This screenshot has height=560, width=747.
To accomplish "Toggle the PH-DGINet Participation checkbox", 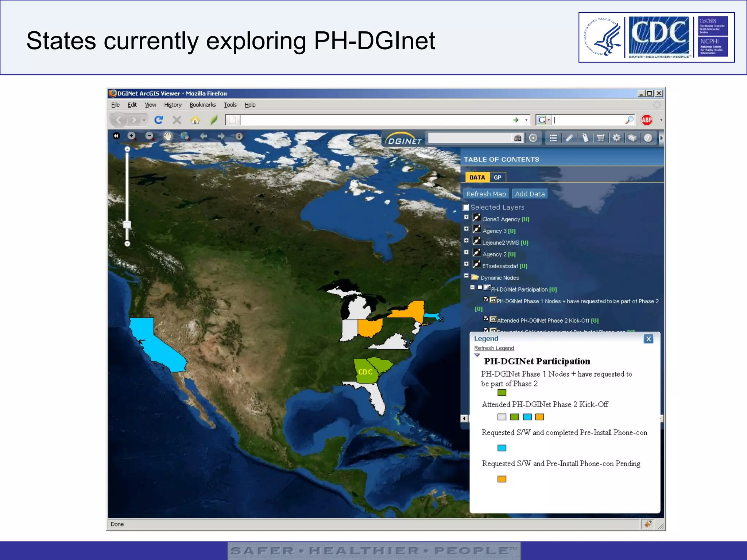I will (480, 287).
